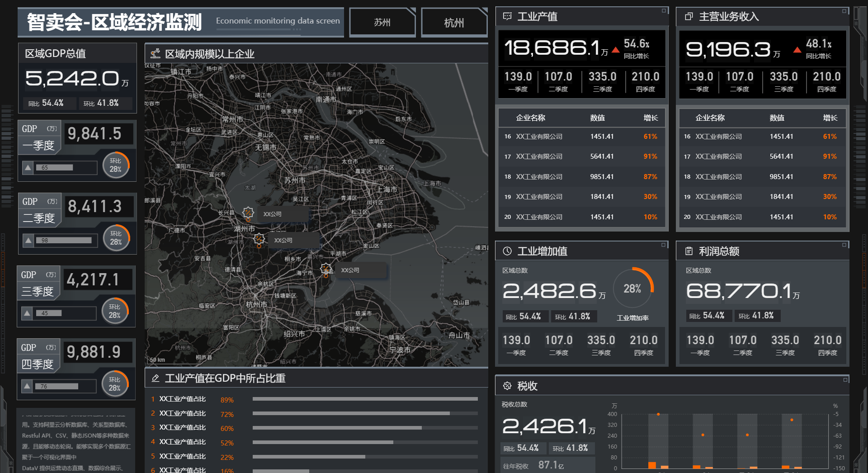Click rank 3 row showing 60%
The width and height of the screenshot is (868, 473).
click(x=314, y=428)
